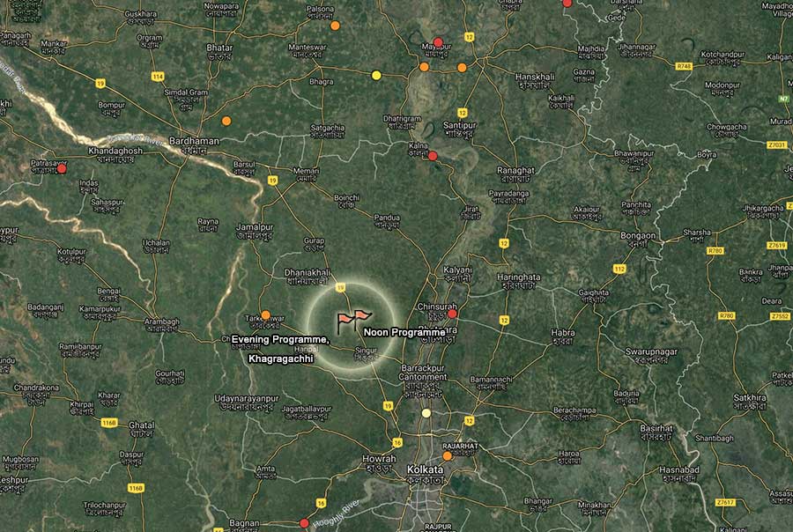Click the route 12 shield near Santipur
Viewport: 793px width, 532px height.
click(463, 113)
